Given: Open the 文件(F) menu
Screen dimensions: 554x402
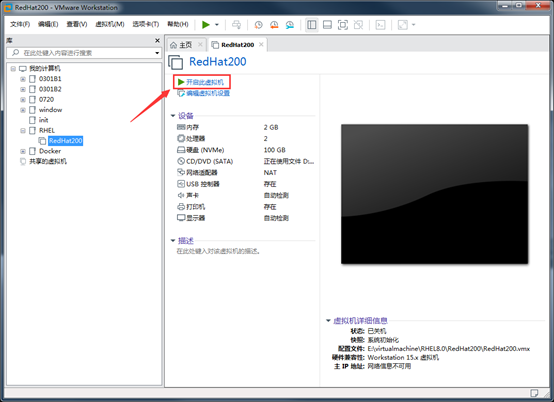Looking at the screenshot, I should 20,24.
